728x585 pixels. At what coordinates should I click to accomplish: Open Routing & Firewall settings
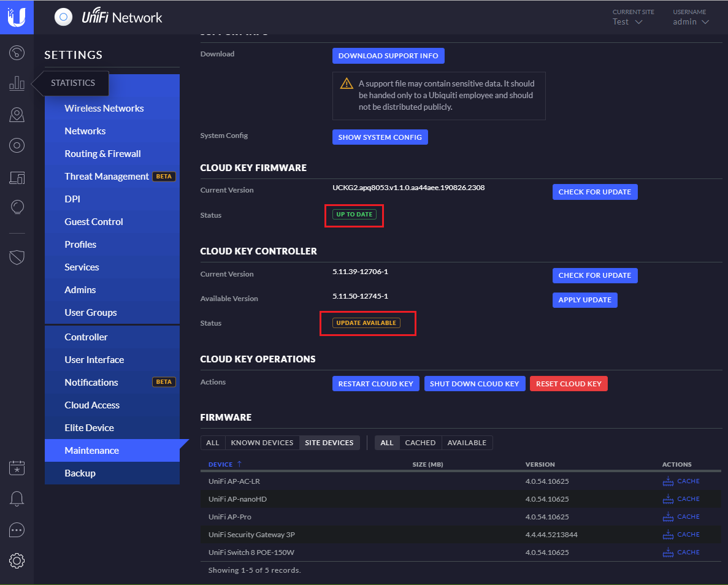[x=112, y=154]
